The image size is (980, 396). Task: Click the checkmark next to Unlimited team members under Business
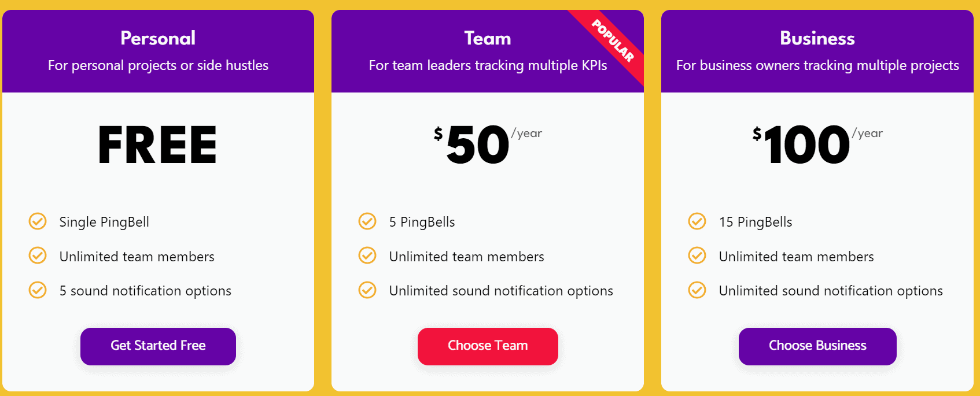coord(697,256)
